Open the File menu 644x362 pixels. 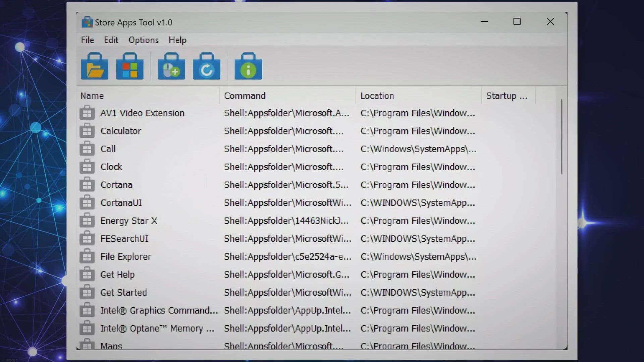(x=88, y=40)
